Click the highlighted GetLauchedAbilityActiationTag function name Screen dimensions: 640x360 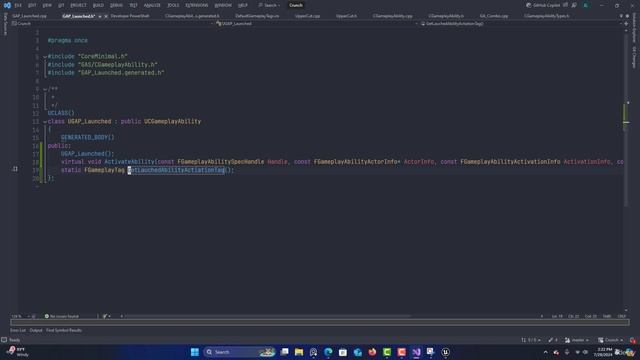click(176, 170)
